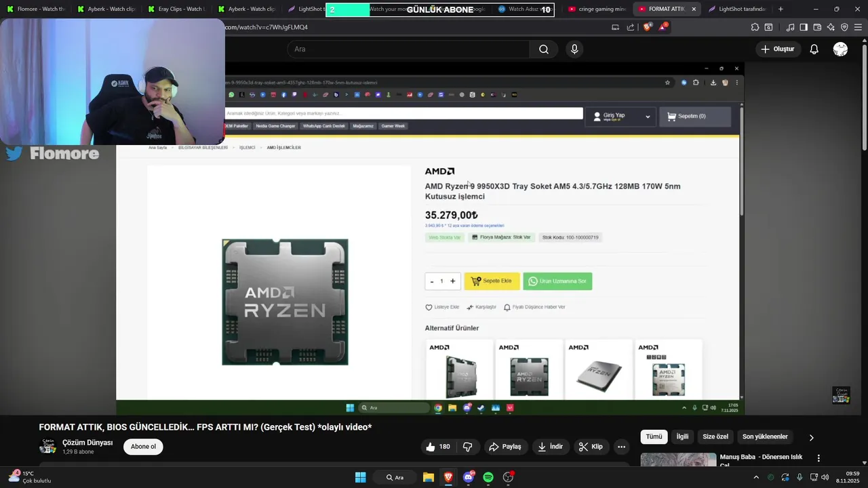Click the cast screen icon in address bar

(615, 27)
